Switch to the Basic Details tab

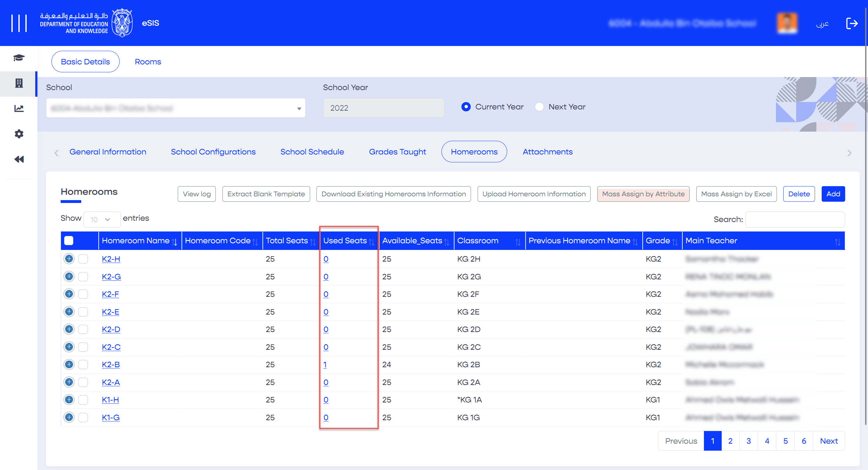85,62
